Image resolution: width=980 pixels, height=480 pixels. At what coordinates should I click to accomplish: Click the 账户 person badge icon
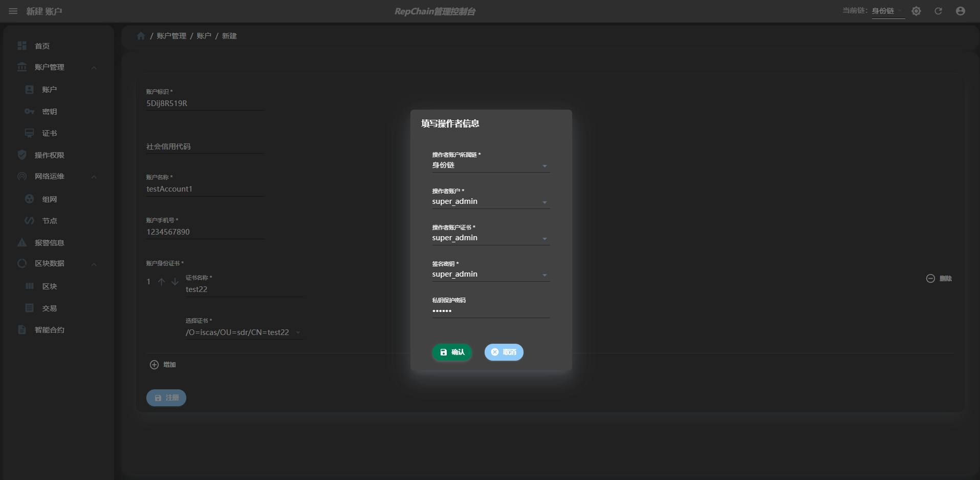29,90
